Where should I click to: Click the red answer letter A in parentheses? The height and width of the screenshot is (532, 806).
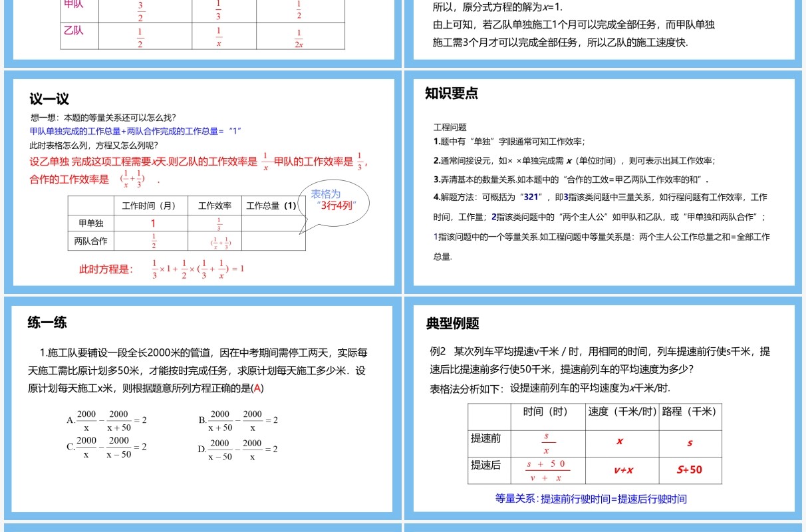(x=257, y=388)
